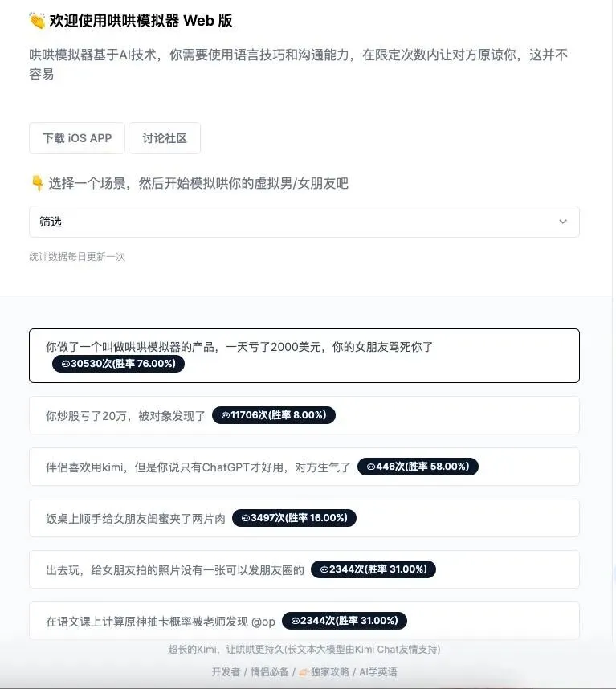
Task: Pick the 照片没有一张可以发朋友圈 scenario
Action: tap(304, 569)
